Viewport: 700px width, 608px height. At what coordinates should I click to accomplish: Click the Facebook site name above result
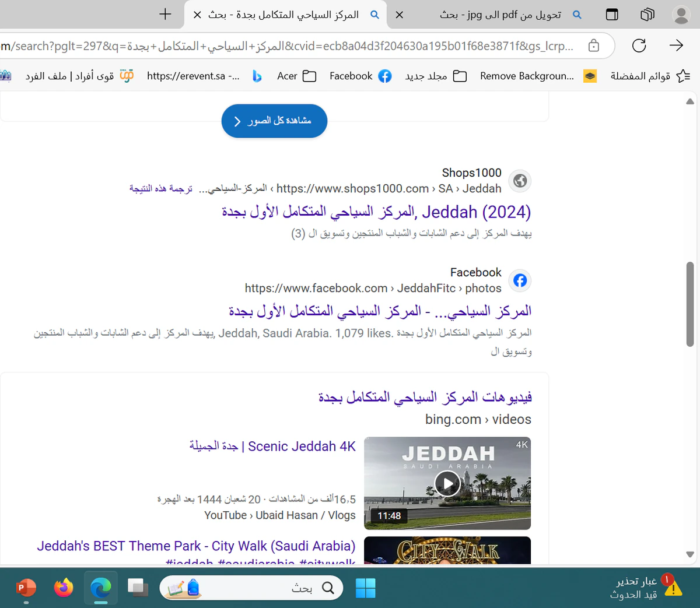click(476, 272)
